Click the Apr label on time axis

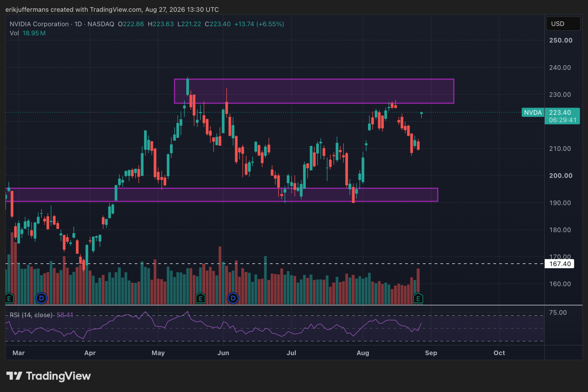click(90, 353)
